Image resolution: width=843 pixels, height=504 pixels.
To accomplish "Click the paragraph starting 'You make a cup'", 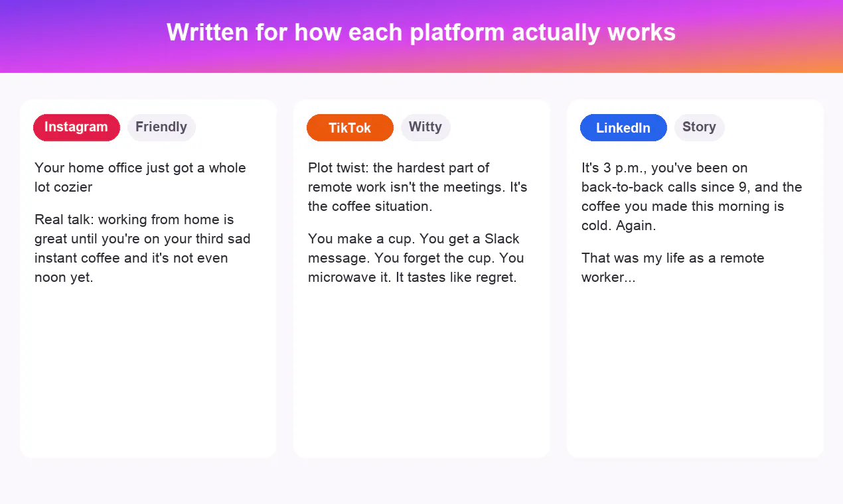I will click(416, 258).
